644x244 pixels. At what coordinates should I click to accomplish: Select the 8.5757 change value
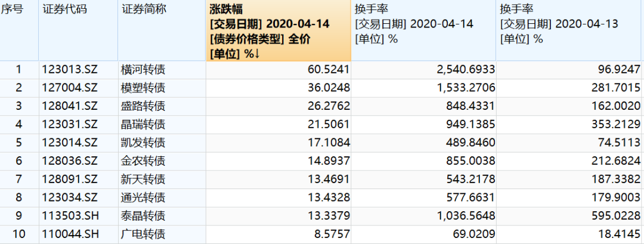coord(332,234)
